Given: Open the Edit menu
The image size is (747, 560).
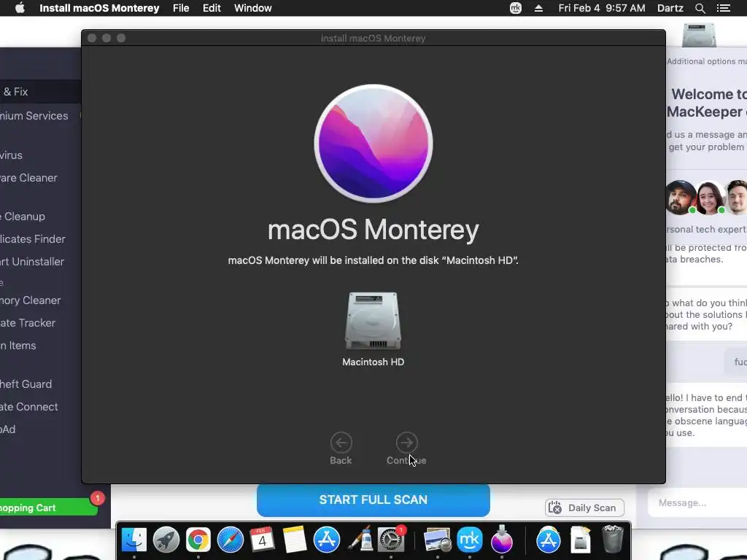Looking at the screenshot, I should [x=212, y=8].
